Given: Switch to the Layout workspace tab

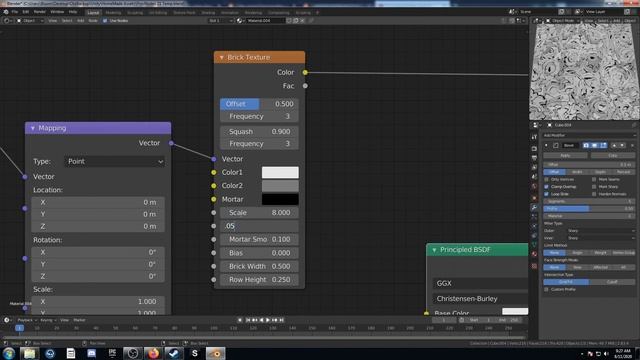Looking at the screenshot, I should 93,12.
